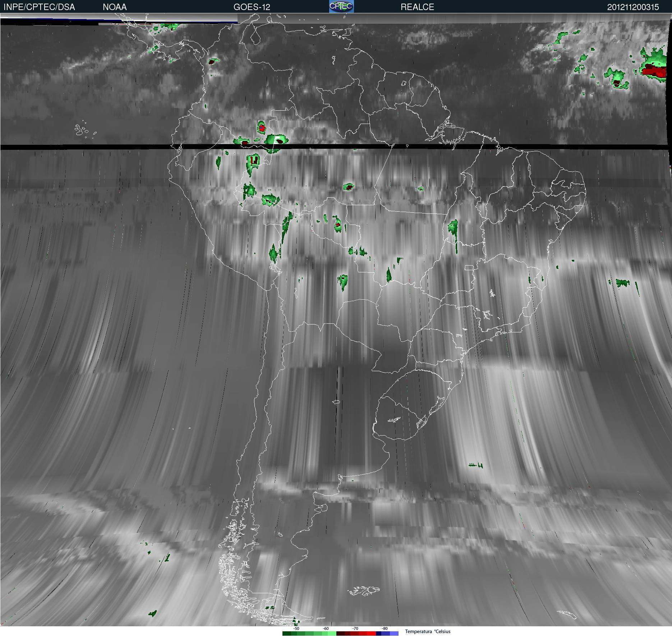Viewport: 672px width, 636px height.
Task: Click the red segment of temperature color bar
Action: click(x=356, y=633)
